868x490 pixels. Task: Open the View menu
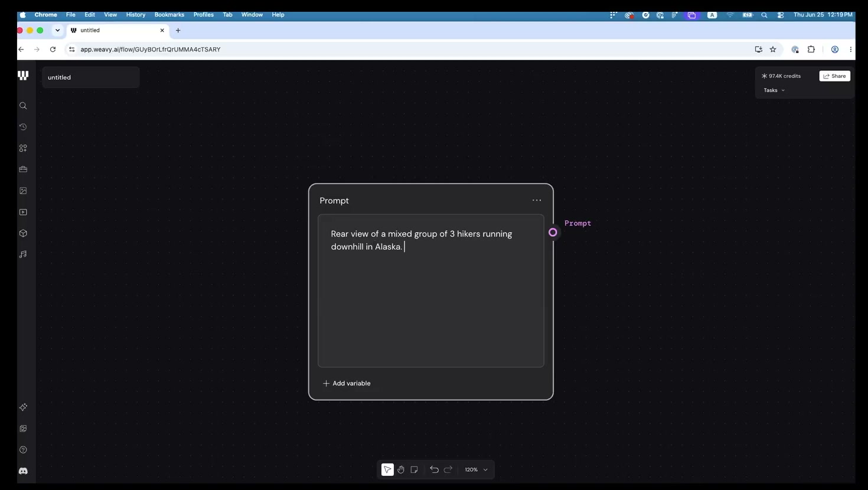pos(110,15)
